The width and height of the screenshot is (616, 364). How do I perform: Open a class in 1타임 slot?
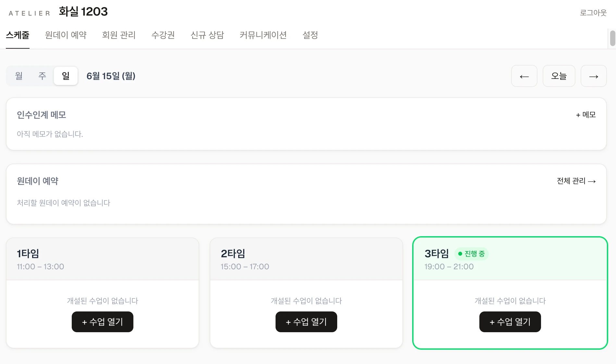103,322
